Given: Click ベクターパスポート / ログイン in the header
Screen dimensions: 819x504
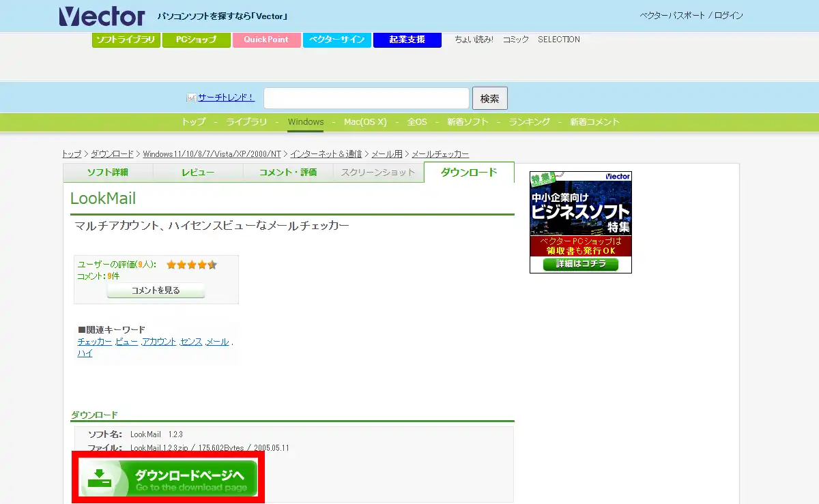Looking at the screenshot, I should (x=691, y=15).
